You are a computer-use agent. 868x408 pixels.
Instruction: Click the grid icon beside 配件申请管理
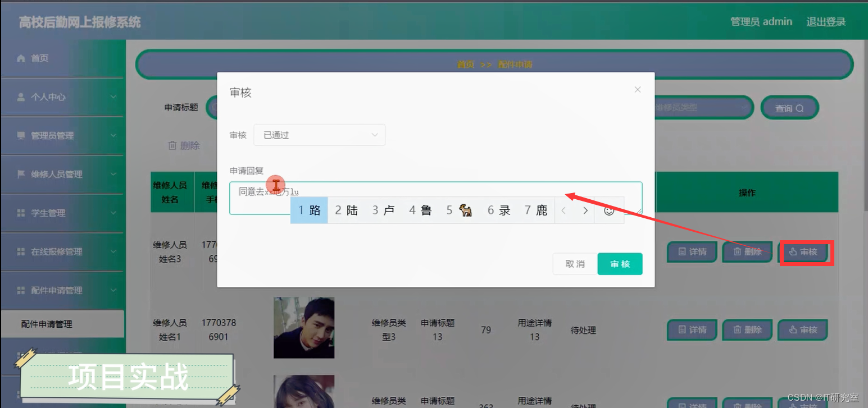(x=21, y=291)
